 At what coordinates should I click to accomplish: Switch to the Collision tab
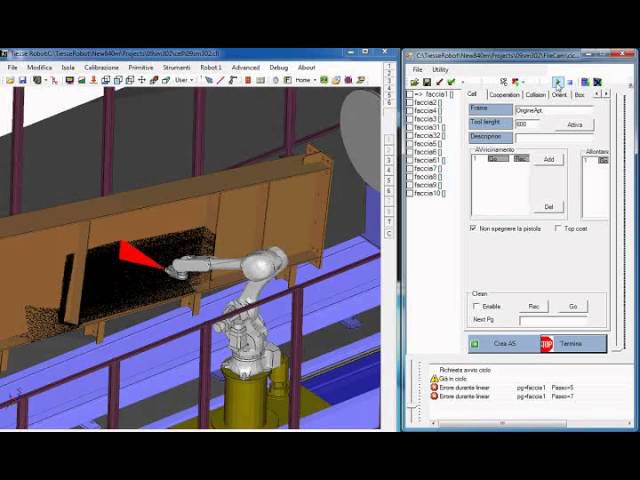535,95
